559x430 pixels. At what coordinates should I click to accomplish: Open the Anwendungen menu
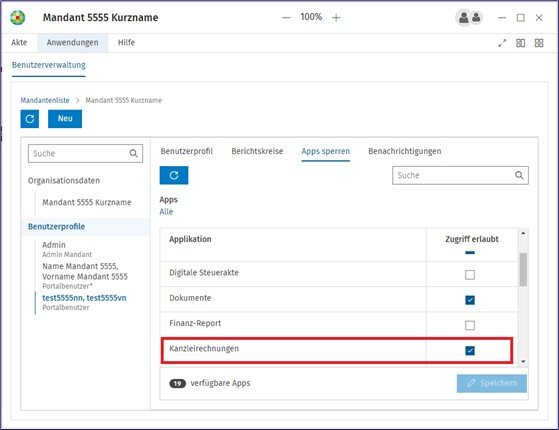73,43
